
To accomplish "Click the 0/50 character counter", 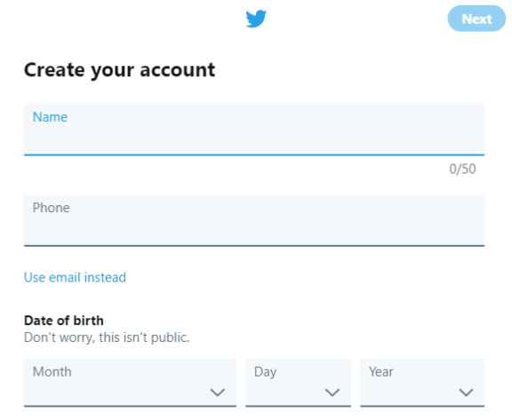I will pos(462,169).
